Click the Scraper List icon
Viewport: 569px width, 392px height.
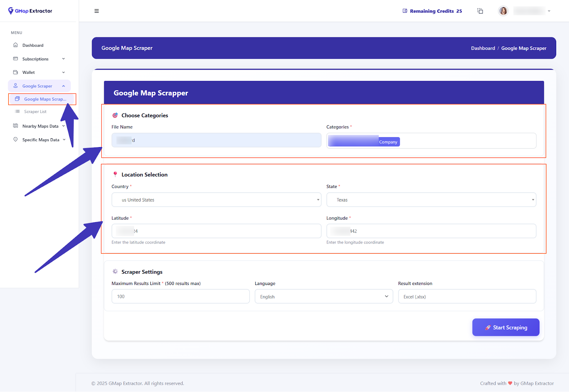click(x=17, y=112)
